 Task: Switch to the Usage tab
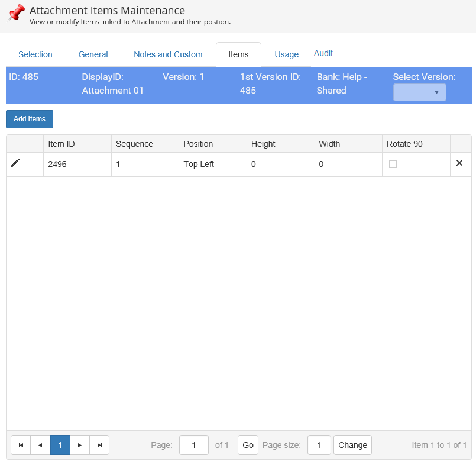(x=286, y=54)
